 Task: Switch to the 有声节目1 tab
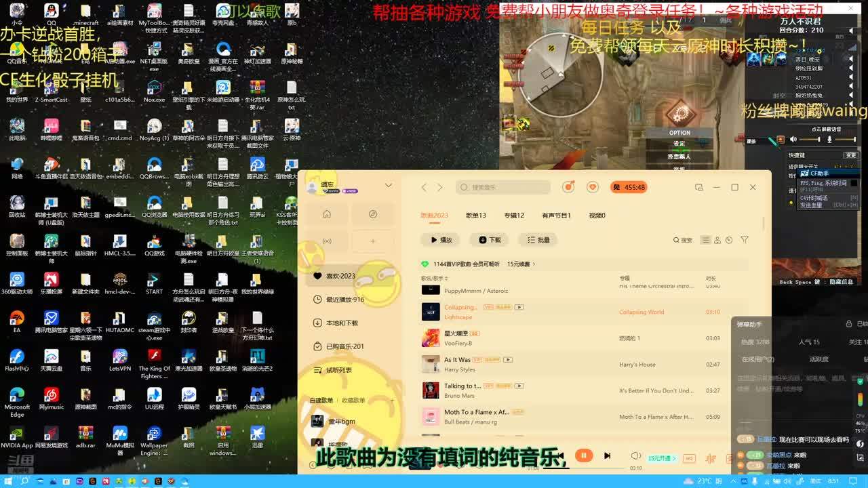[x=556, y=216]
